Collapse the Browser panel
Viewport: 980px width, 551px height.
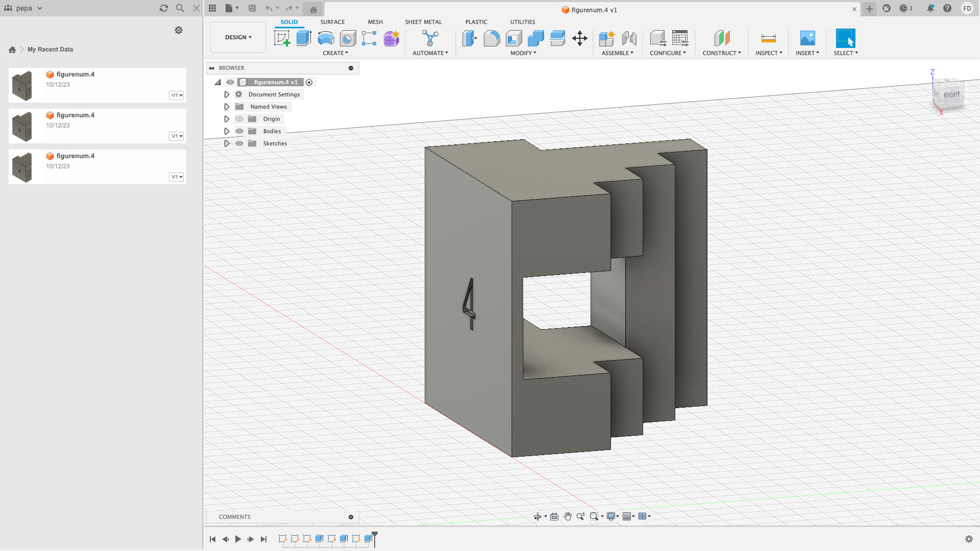pos(211,68)
